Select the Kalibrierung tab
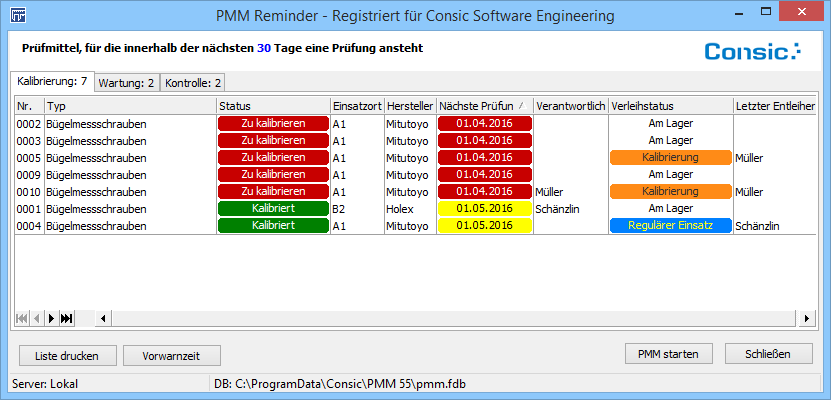The height and width of the screenshot is (400, 831). [52, 80]
